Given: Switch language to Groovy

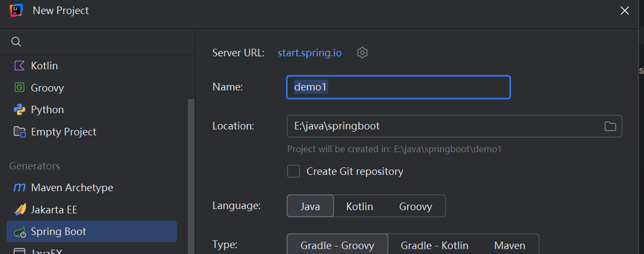Looking at the screenshot, I should tap(415, 206).
